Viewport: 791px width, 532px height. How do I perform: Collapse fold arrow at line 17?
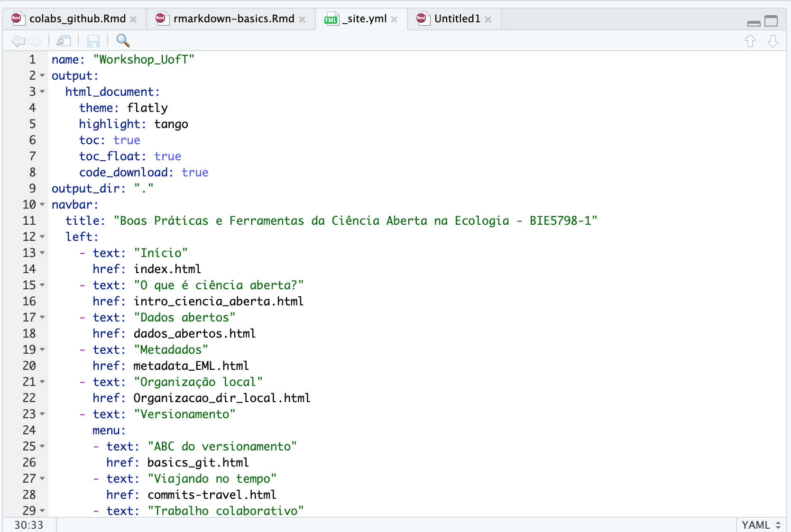tap(42, 318)
